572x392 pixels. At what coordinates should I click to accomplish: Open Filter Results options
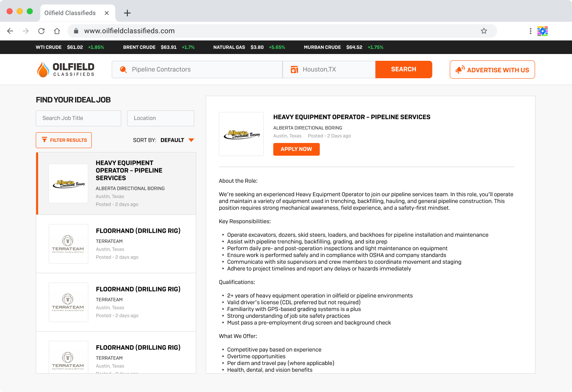coord(64,140)
